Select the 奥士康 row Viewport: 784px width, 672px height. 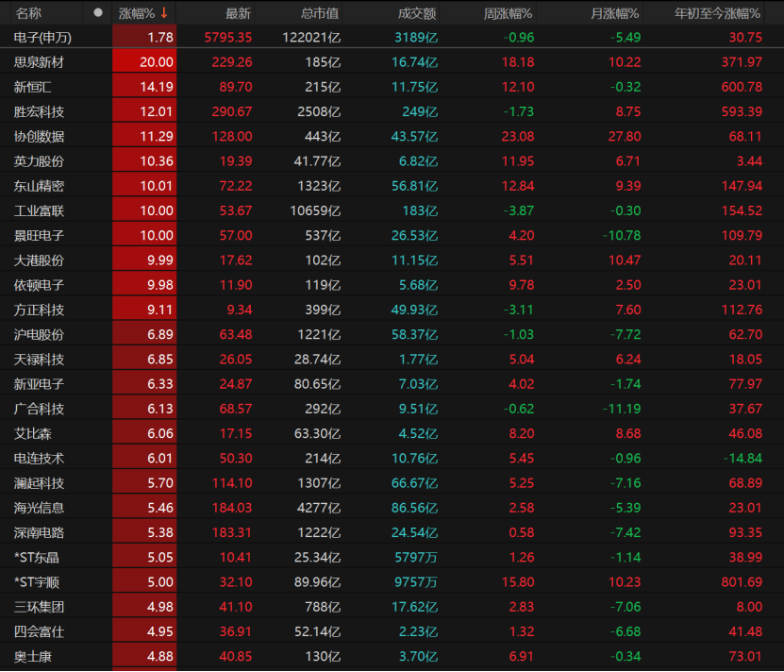coord(34,655)
